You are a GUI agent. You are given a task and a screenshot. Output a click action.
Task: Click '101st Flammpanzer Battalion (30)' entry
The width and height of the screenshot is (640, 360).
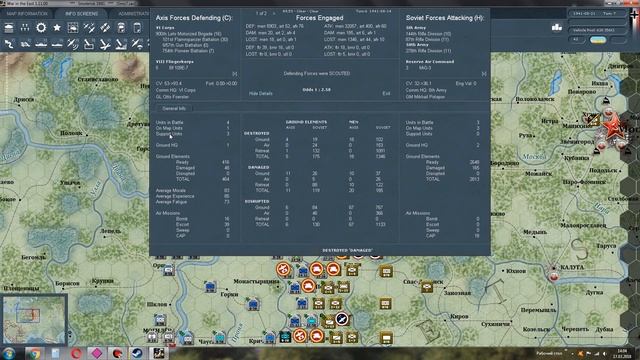pos(195,40)
